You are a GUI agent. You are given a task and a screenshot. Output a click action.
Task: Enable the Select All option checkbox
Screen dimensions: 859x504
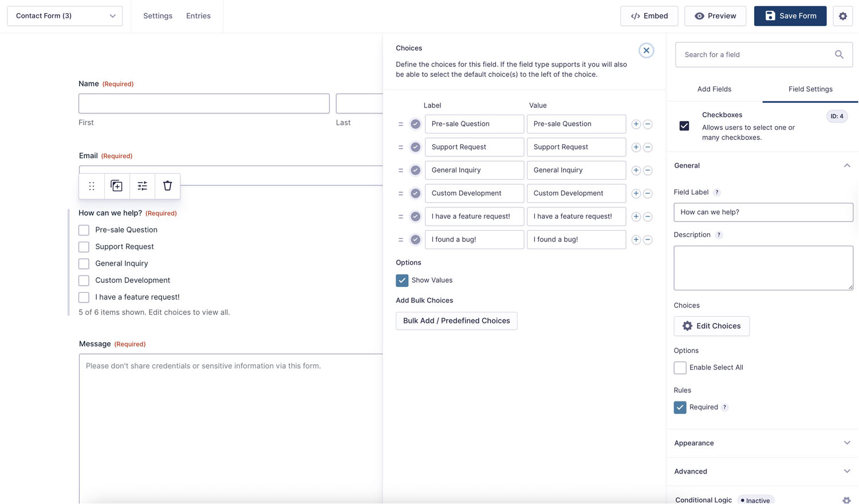click(x=680, y=368)
